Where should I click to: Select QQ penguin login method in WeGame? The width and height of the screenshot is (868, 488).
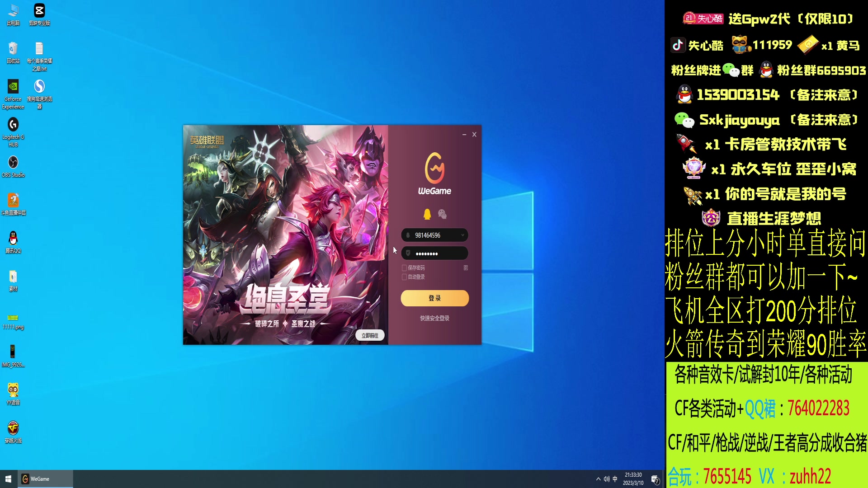click(x=427, y=214)
